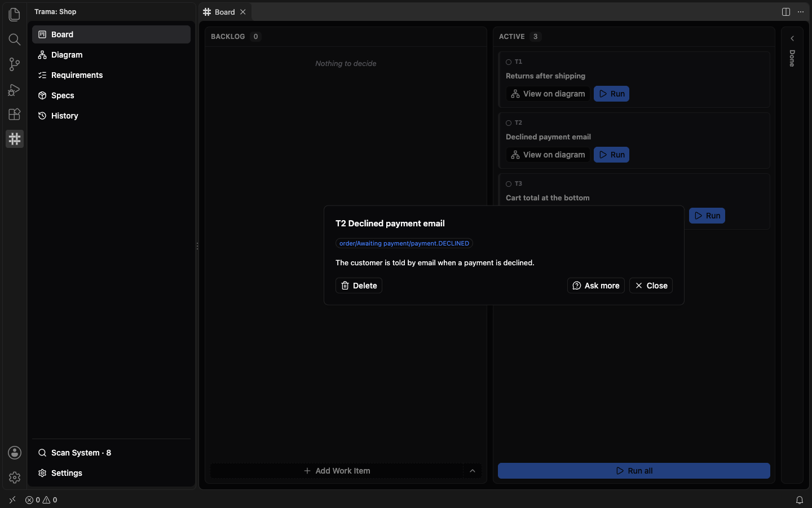
Task: Click Add Work Item
Action: pos(337,471)
